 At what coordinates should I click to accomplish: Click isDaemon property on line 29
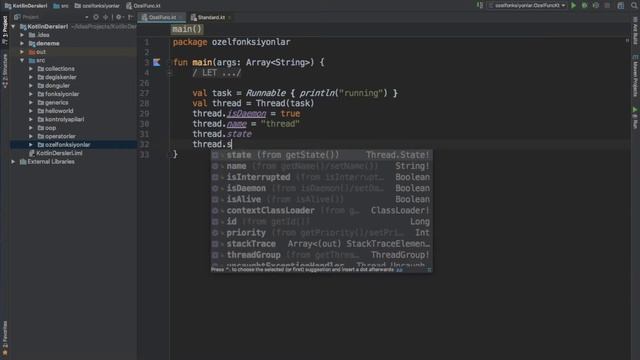click(x=247, y=113)
